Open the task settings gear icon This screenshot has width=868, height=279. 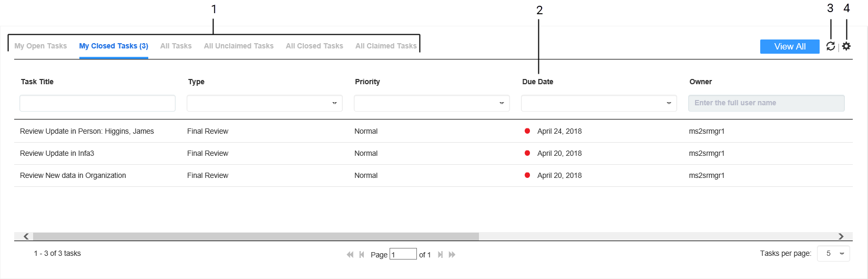pos(846,46)
